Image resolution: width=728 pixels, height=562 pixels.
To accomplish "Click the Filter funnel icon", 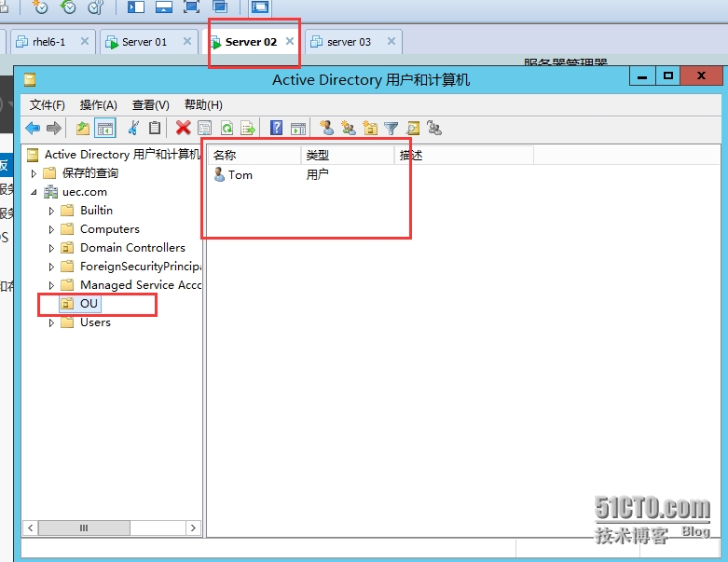I will click(391, 128).
